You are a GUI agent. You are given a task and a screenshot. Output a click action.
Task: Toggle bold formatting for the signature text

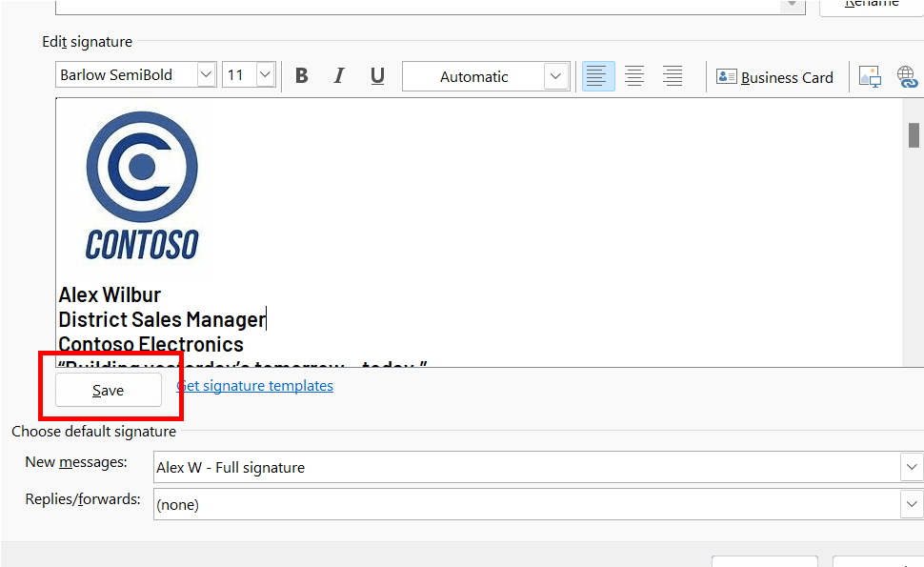[301, 75]
